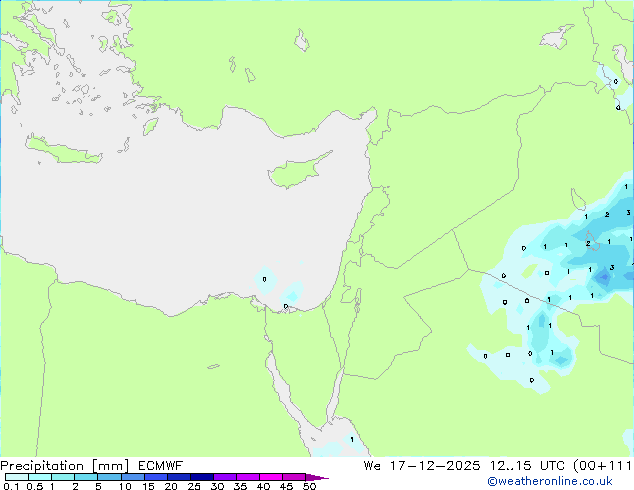Screen dimensions: 634x490
Task: Pick the 20–25 mm dark blue swatch
Action: point(178,477)
